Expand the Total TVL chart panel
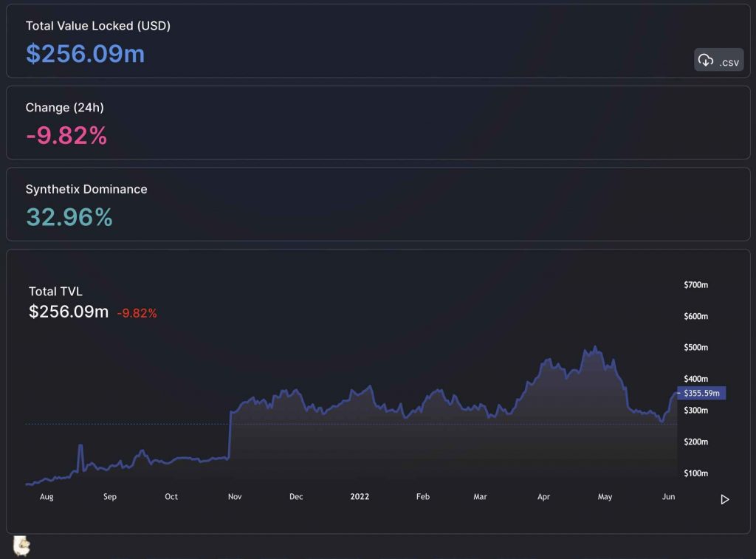 coord(378,384)
